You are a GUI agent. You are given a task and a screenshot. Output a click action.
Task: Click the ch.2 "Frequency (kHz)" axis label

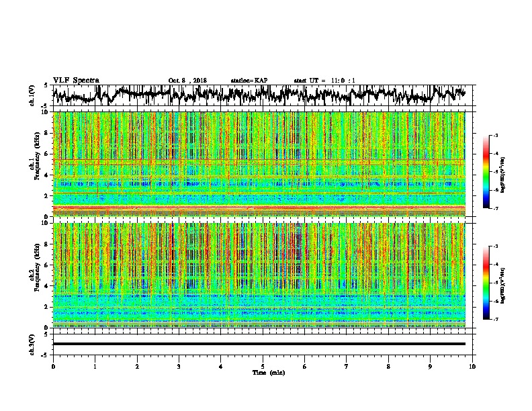coord(37,267)
